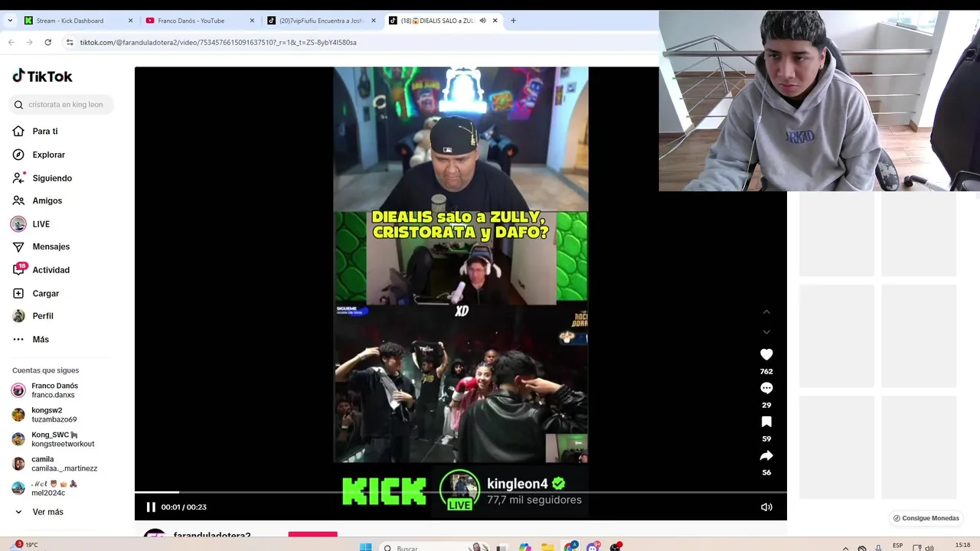Viewport: 980px width, 551px height.
Task: Show hidden system tray icons
Action: tap(845, 548)
